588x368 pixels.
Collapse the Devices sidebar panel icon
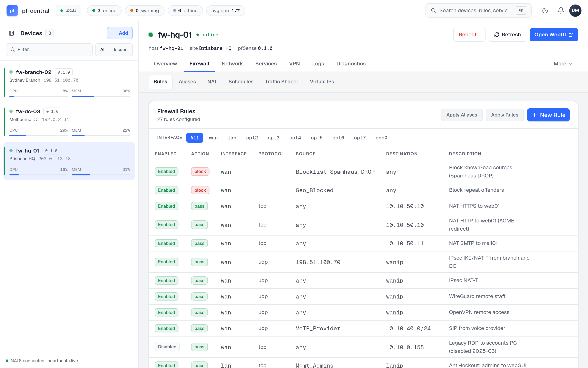(x=11, y=33)
